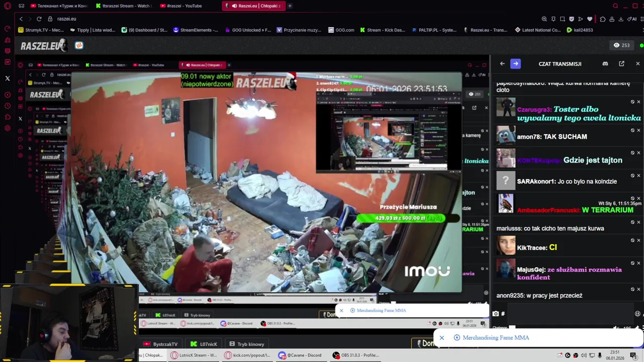
Task: Search tabs with top-right magnifier
Action: (615, 6)
